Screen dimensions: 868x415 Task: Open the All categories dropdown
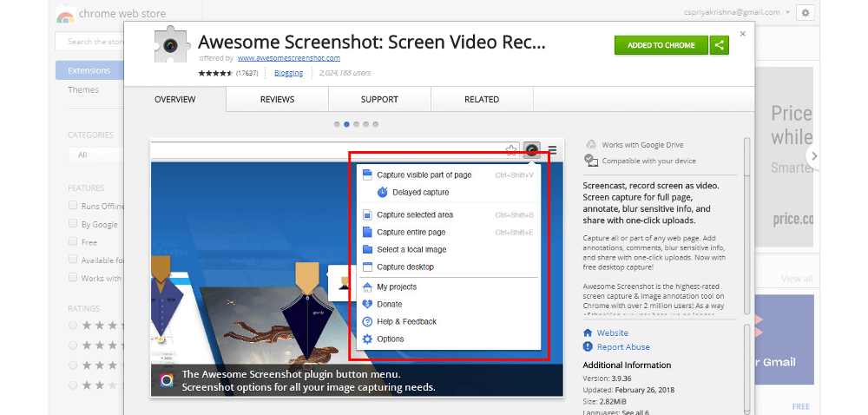click(x=95, y=155)
